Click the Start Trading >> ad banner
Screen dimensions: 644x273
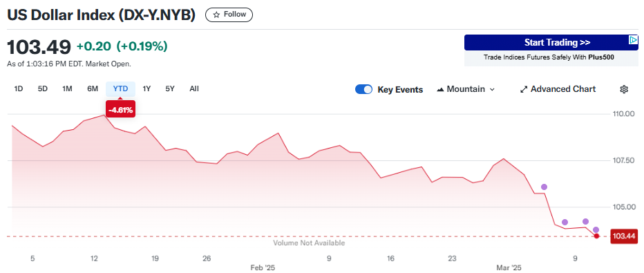(x=551, y=43)
